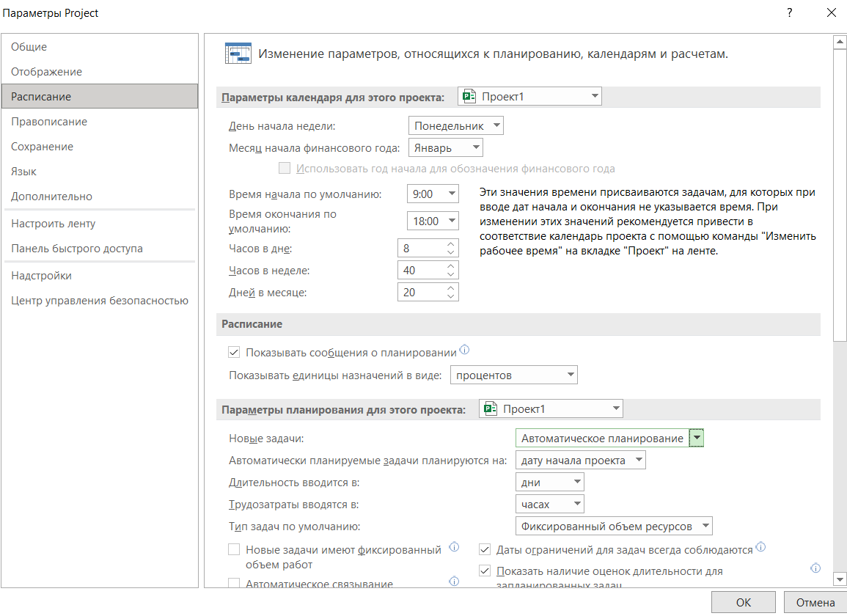Close the Параметры Project dialog
This screenshot has height=616, width=847.
[832, 12]
